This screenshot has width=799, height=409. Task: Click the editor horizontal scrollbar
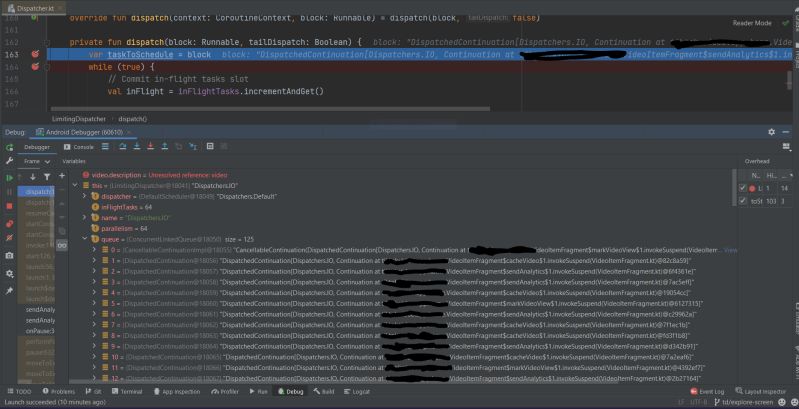tap(270, 108)
